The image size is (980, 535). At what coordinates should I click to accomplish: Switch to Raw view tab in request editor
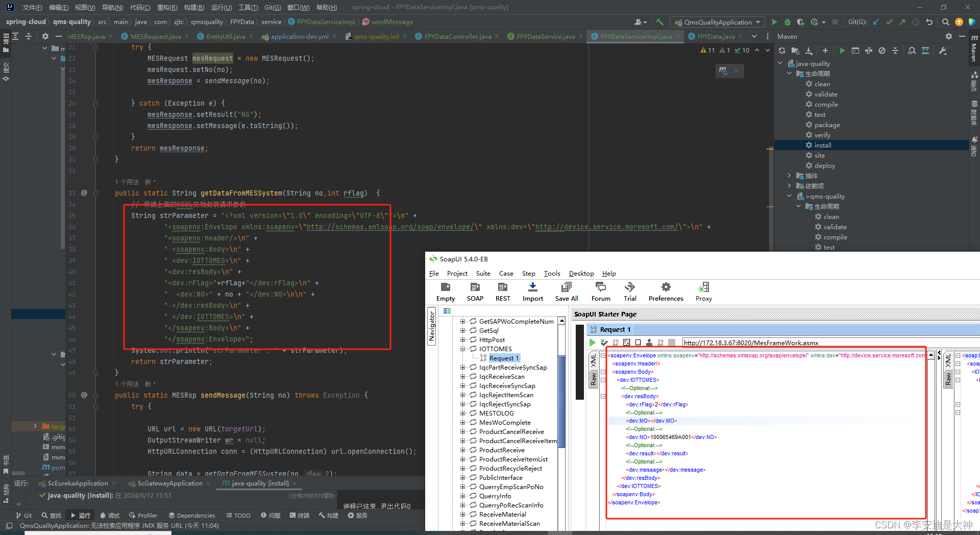point(593,379)
